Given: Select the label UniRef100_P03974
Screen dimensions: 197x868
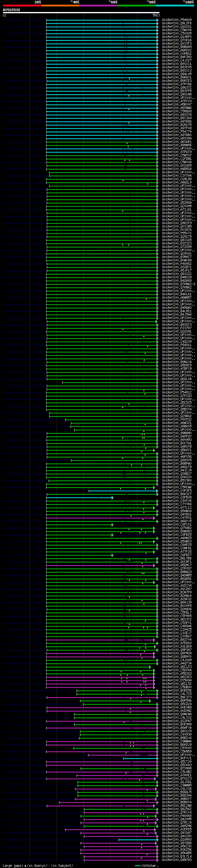Looking at the screenshot, I should [176, 230].
